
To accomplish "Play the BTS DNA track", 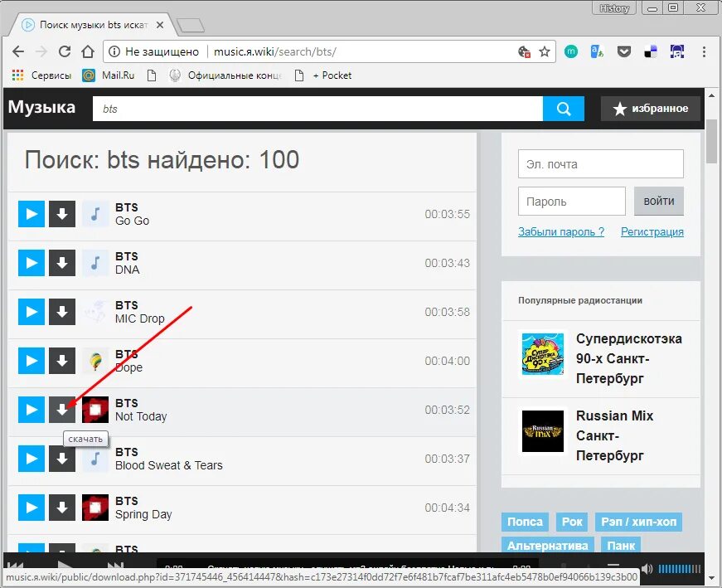I will tap(31, 263).
